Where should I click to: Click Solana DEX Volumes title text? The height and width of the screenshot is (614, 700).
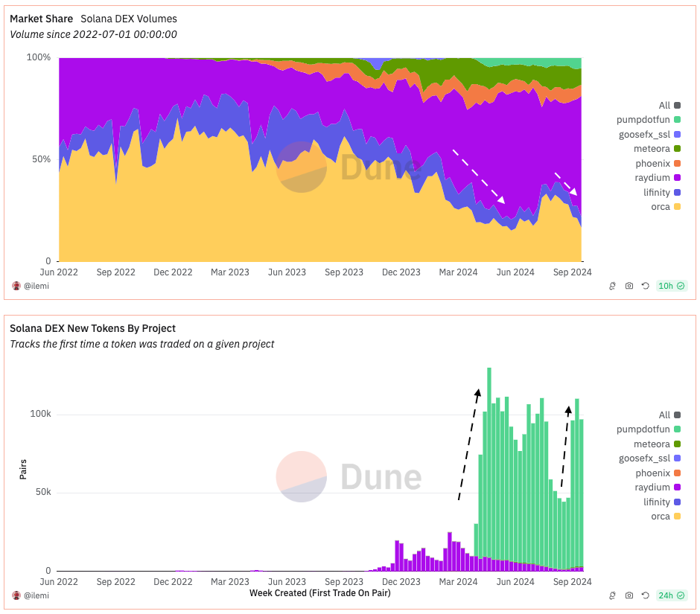point(129,19)
